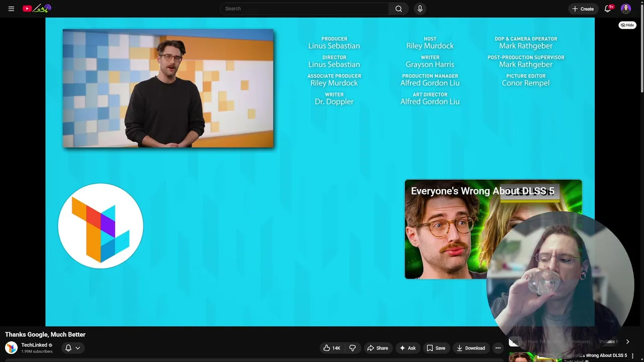Click 'Linus Sebastian' under PRODUCER

point(334,46)
